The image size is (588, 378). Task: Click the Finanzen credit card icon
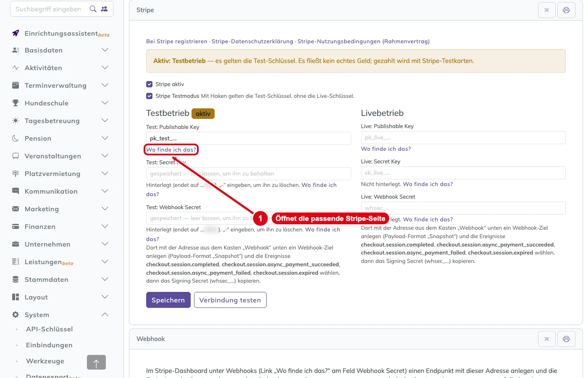click(x=16, y=226)
